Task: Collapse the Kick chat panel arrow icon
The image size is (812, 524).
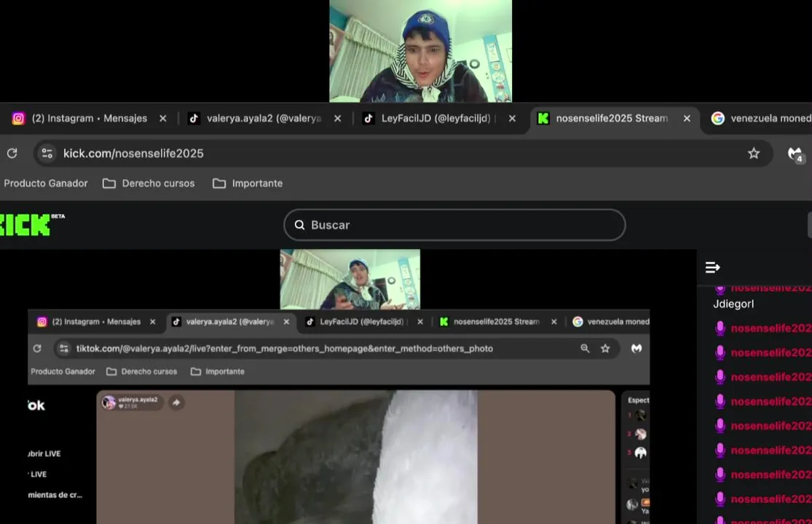Action: pos(712,267)
